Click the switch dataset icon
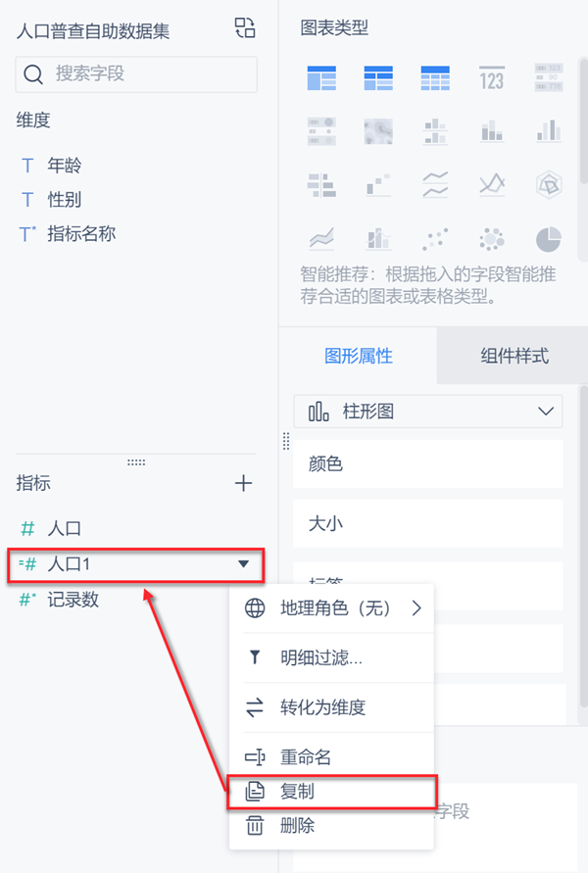 (x=244, y=28)
